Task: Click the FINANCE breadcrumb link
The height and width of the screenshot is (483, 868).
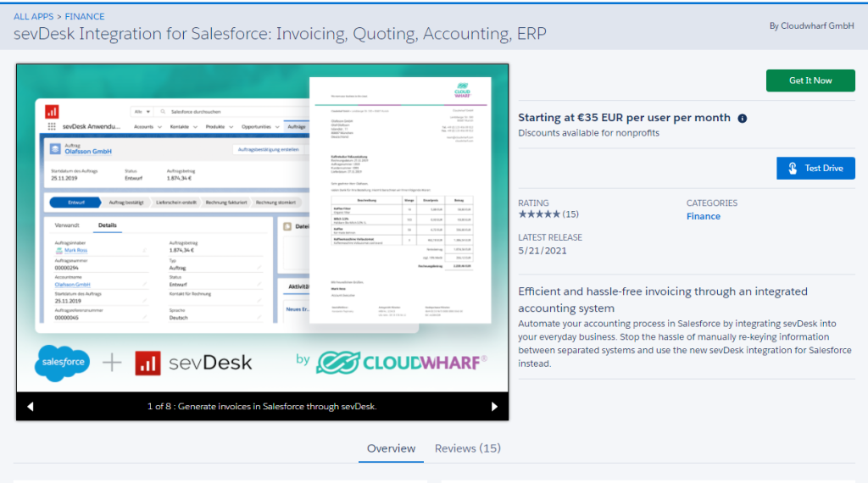Action: click(85, 16)
